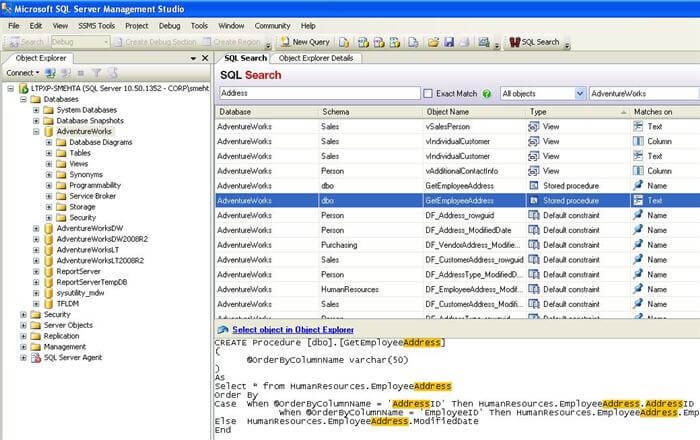Click the Save floppy disk icon
This screenshot has height=440, width=700.
pyautogui.click(x=449, y=42)
